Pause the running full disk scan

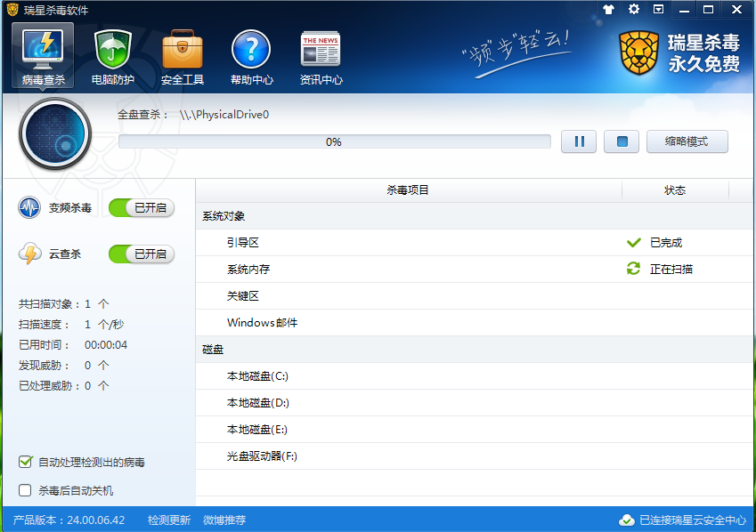(579, 141)
